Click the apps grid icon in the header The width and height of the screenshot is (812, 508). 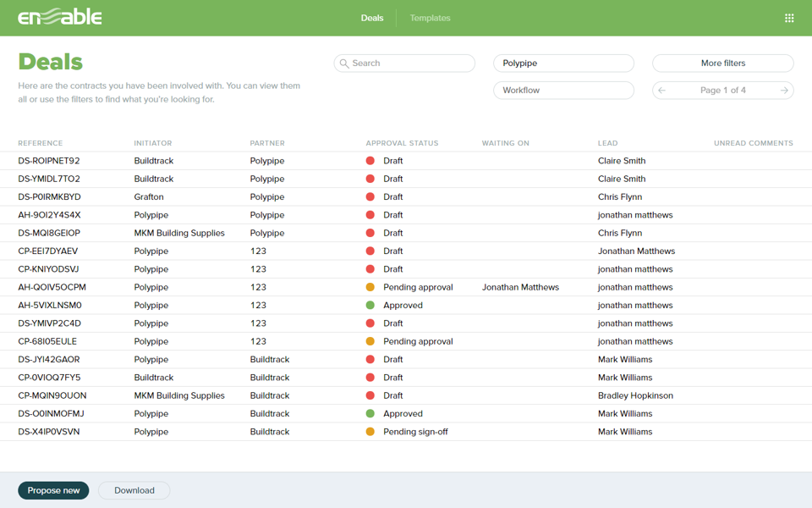pos(789,17)
